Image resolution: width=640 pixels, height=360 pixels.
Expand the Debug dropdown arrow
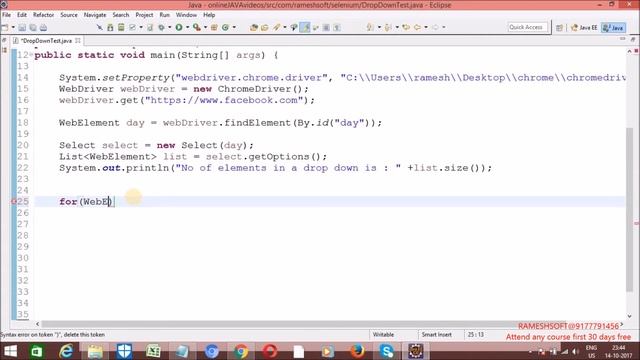pyautogui.click(x=170, y=27)
